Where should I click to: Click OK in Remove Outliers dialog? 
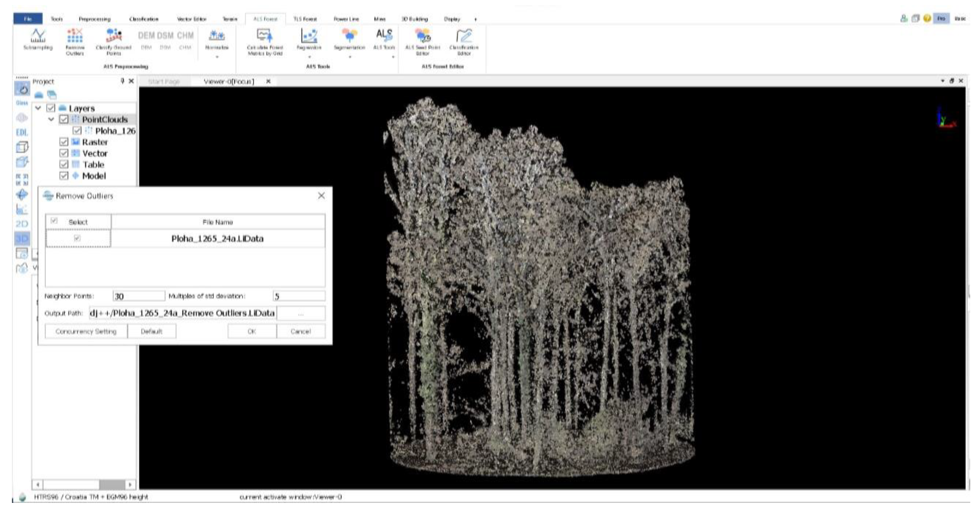252,331
